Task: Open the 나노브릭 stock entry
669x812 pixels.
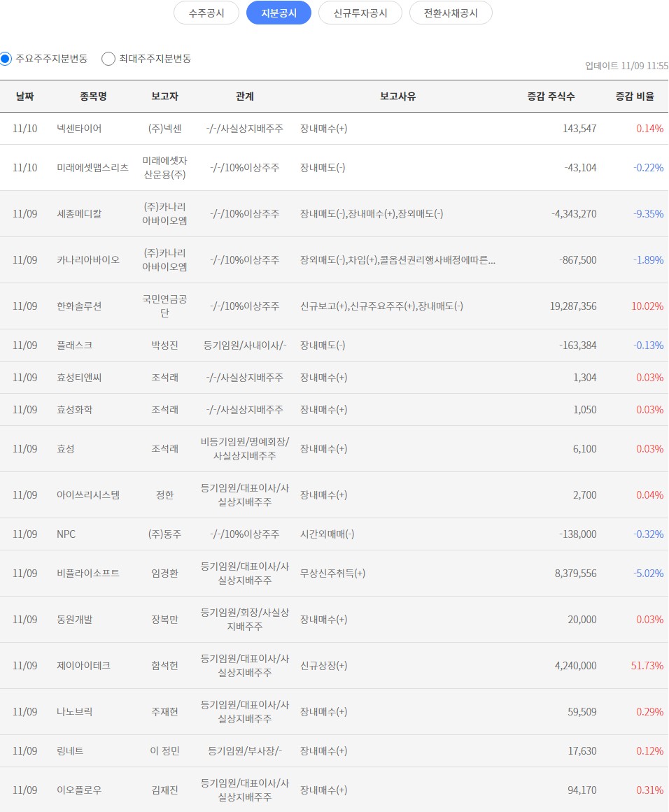Action: 75,711
